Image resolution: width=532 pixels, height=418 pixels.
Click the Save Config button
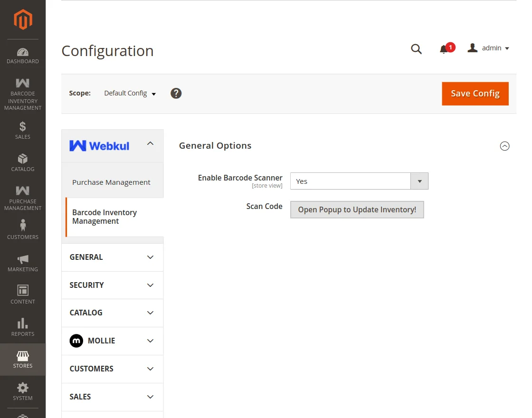pyautogui.click(x=475, y=94)
